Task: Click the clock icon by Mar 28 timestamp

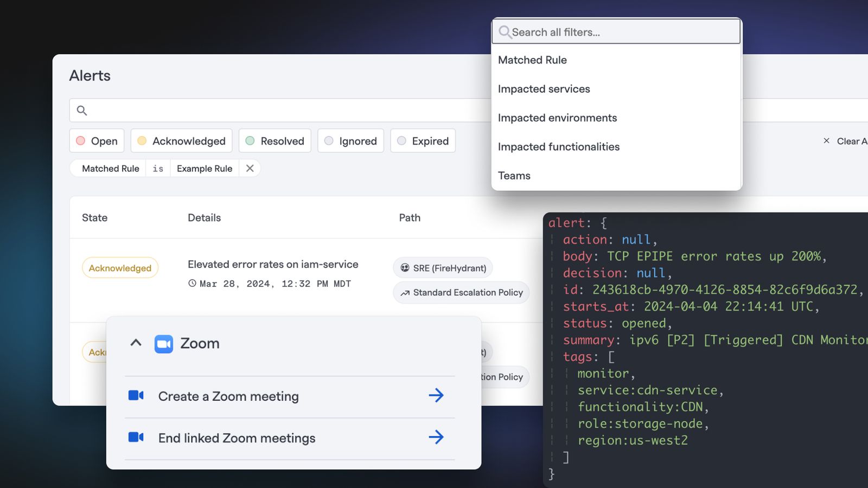Action: 192,283
